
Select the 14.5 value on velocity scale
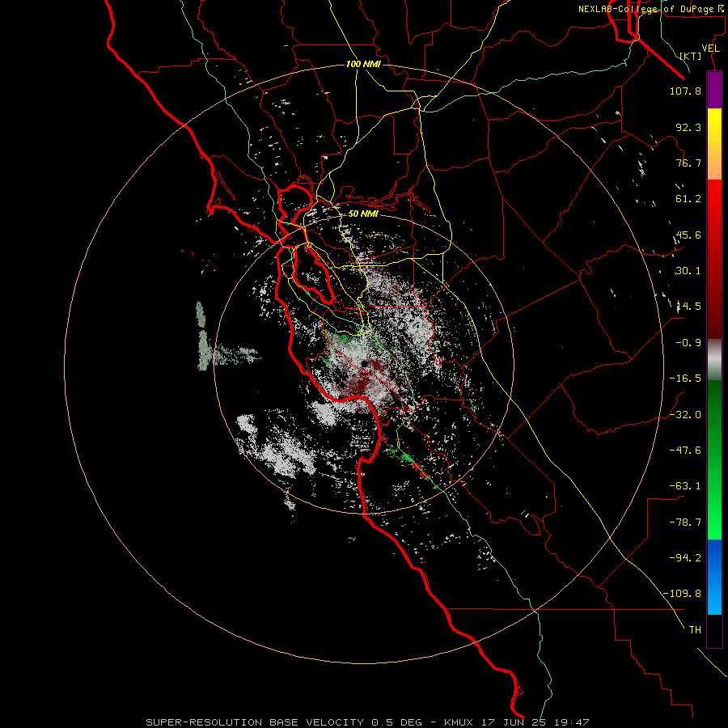(688, 307)
